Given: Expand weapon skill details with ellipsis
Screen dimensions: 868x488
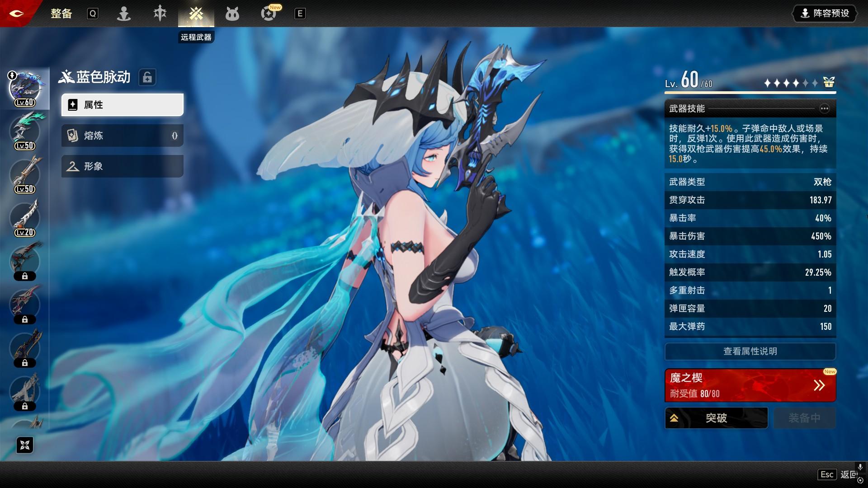Looking at the screenshot, I should click(x=825, y=108).
